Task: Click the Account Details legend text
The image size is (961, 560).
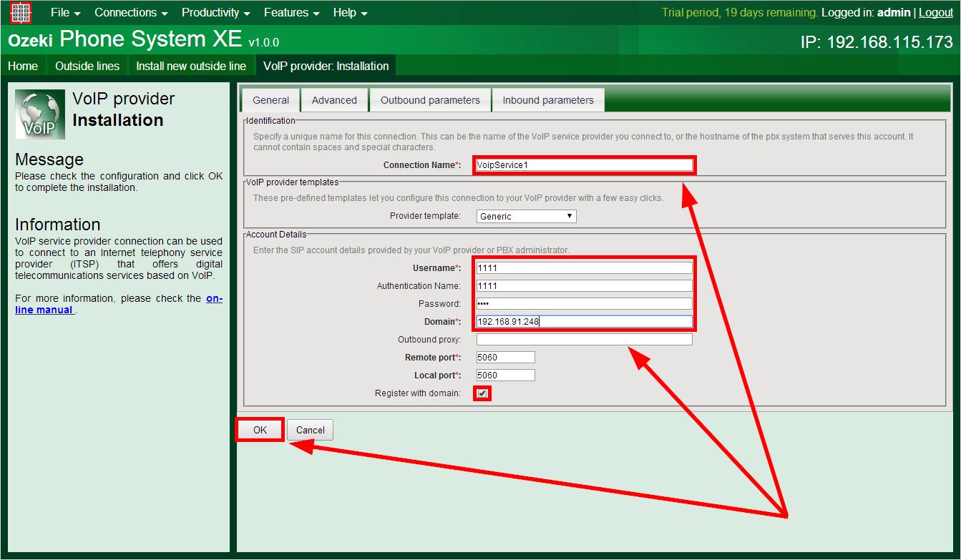Action: pos(276,234)
